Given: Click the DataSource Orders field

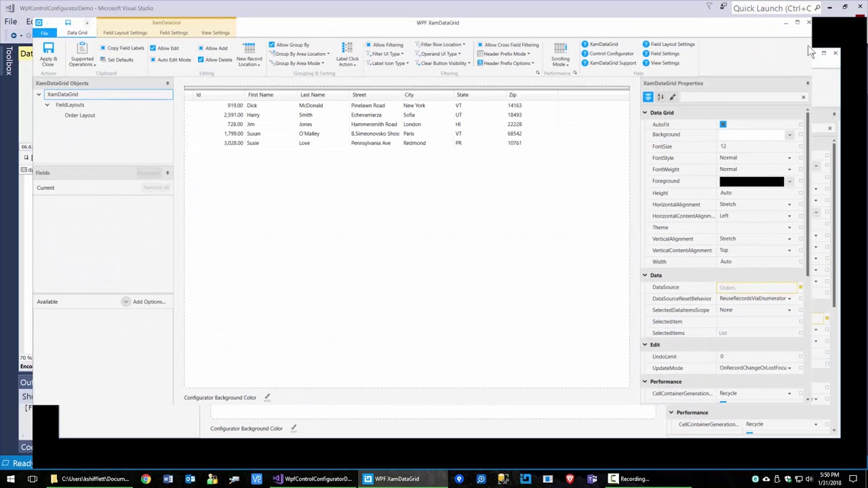Looking at the screenshot, I should pyautogui.click(x=756, y=287).
